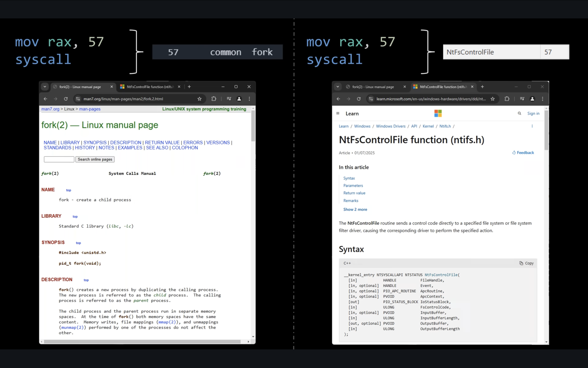
Task: Click Feedback button on NtFsControlFile article
Action: pos(523,153)
